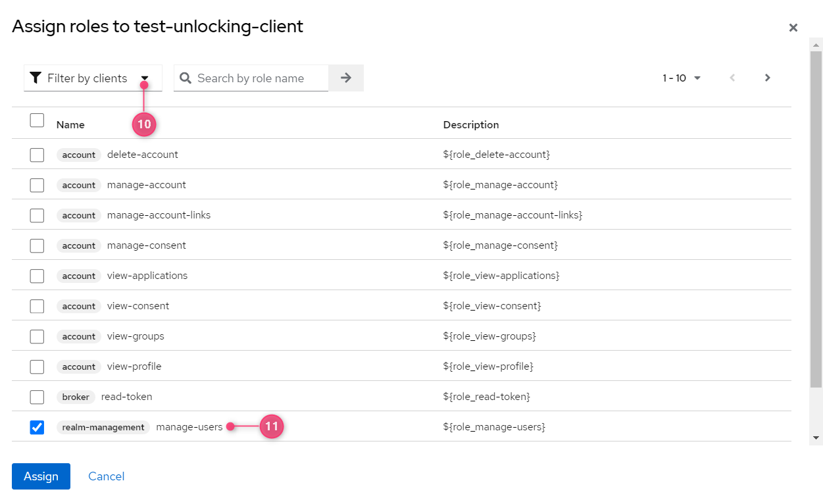Click the ${role_view-profile} description
This screenshot has width=823, height=504.
pos(489,366)
